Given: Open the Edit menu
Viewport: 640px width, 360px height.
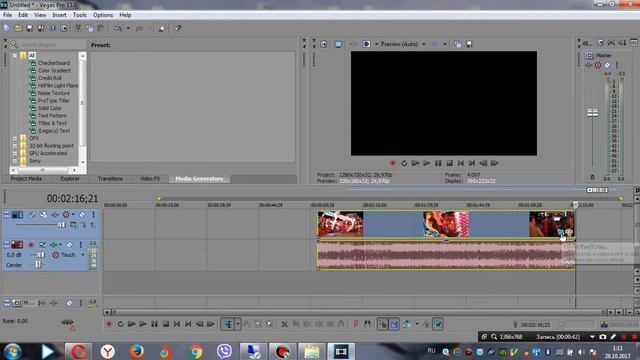Looking at the screenshot, I should click(23, 15).
